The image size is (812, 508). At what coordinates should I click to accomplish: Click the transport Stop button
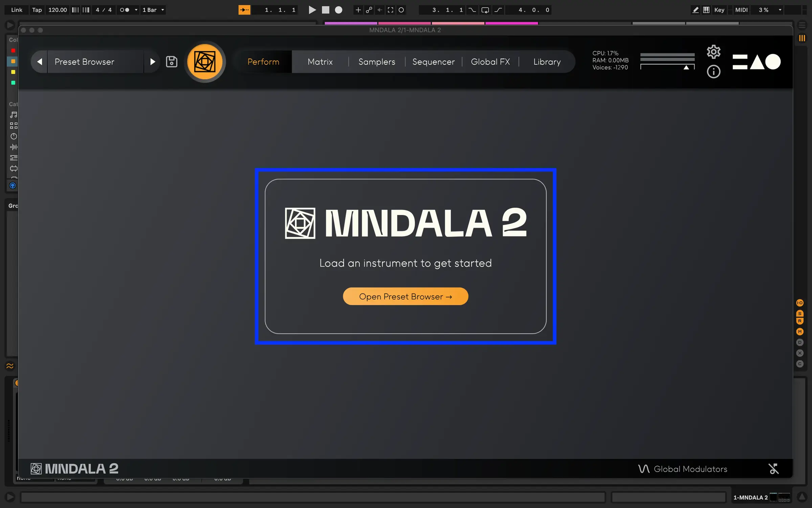(325, 10)
